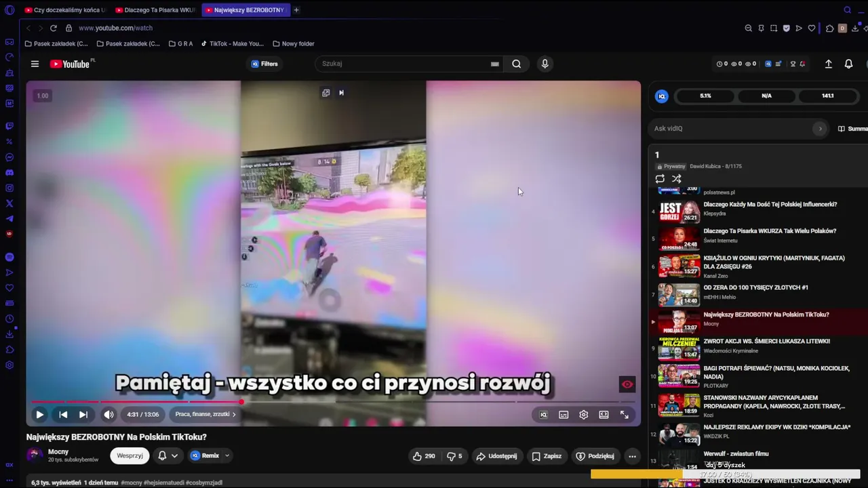
Task: Switch to theater mode
Action: [x=604, y=415]
